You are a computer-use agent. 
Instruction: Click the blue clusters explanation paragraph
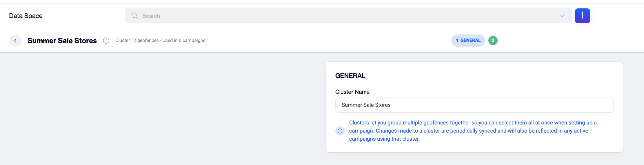tap(473, 131)
